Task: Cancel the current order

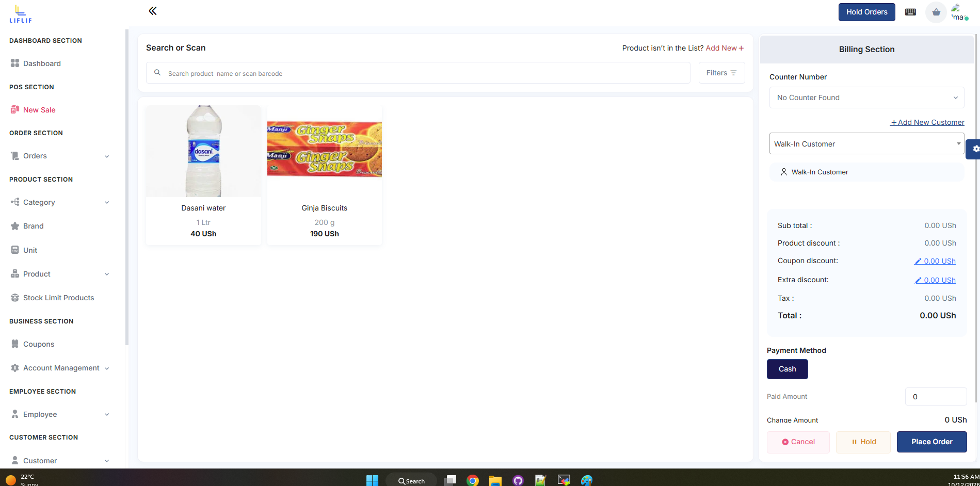Action: point(798,442)
